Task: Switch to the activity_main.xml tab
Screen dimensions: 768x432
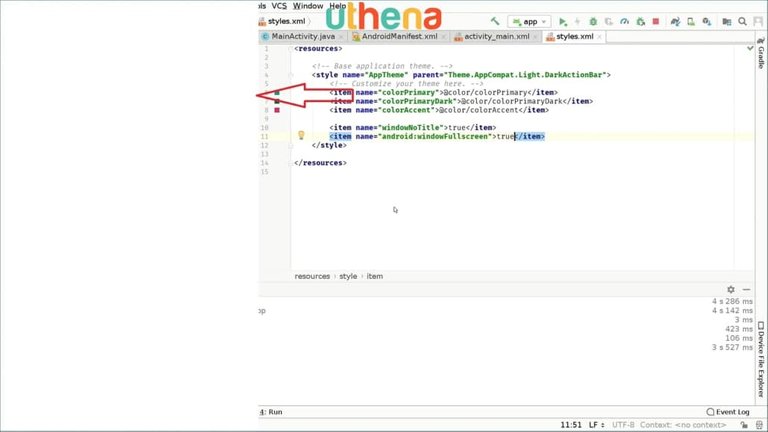Action: (497, 37)
